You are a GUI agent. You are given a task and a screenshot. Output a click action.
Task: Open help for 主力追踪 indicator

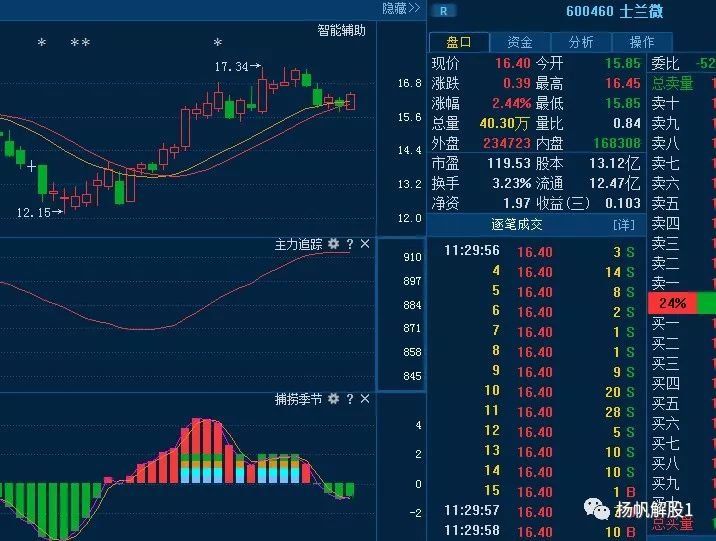click(x=350, y=244)
